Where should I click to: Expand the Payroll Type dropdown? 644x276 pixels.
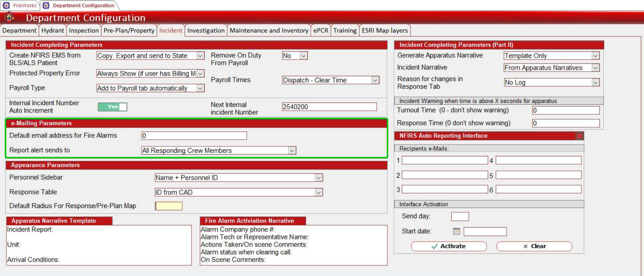pyautogui.click(x=200, y=88)
